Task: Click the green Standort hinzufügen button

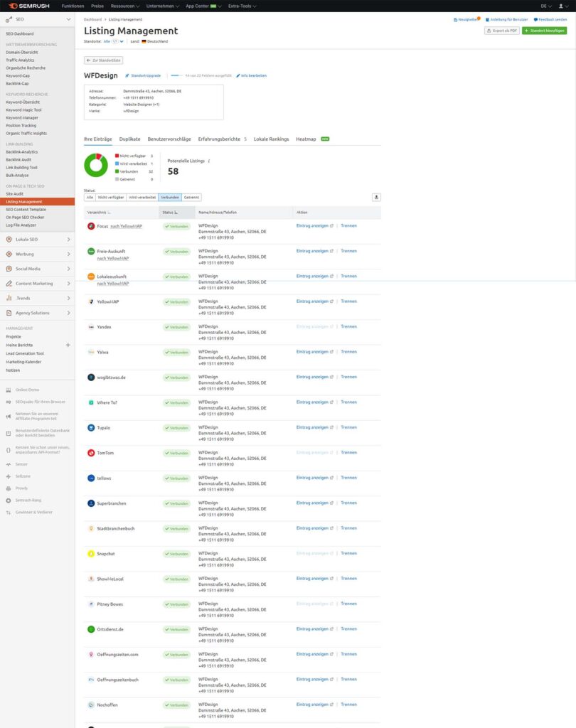Action: [545, 31]
